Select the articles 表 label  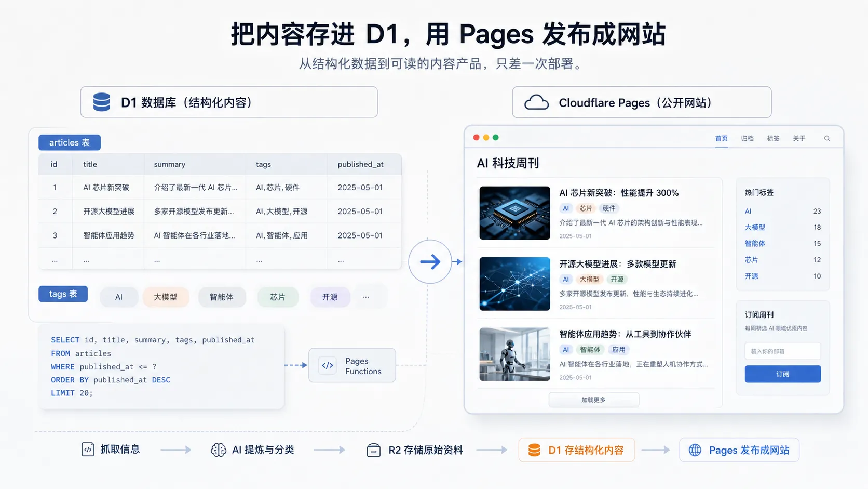(x=70, y=142)
